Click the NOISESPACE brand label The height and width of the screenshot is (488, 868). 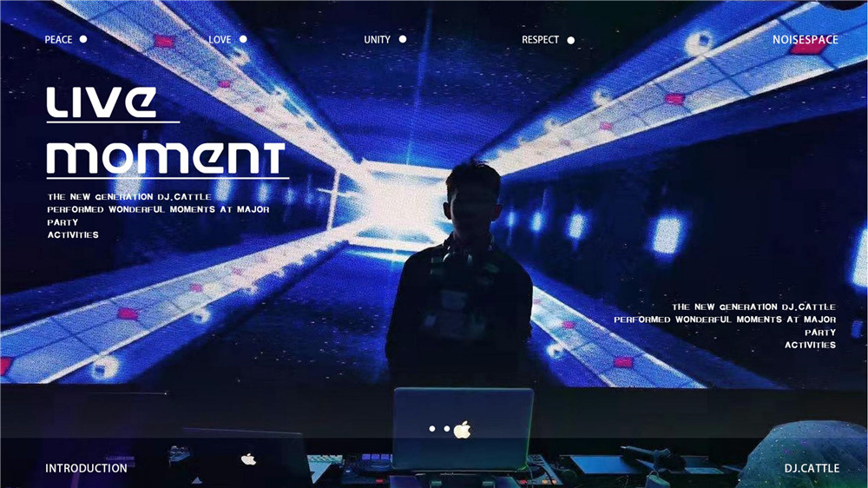click(x=805, y=40)
